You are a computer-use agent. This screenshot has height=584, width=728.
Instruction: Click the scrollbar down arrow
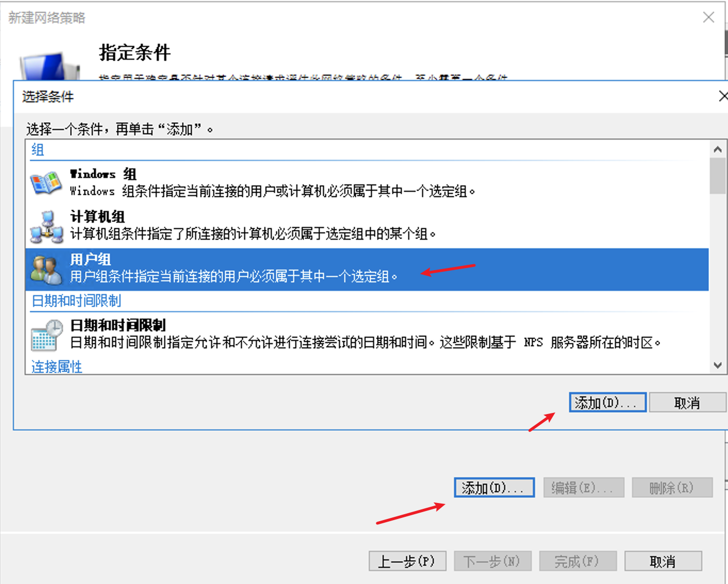(717, 364)
